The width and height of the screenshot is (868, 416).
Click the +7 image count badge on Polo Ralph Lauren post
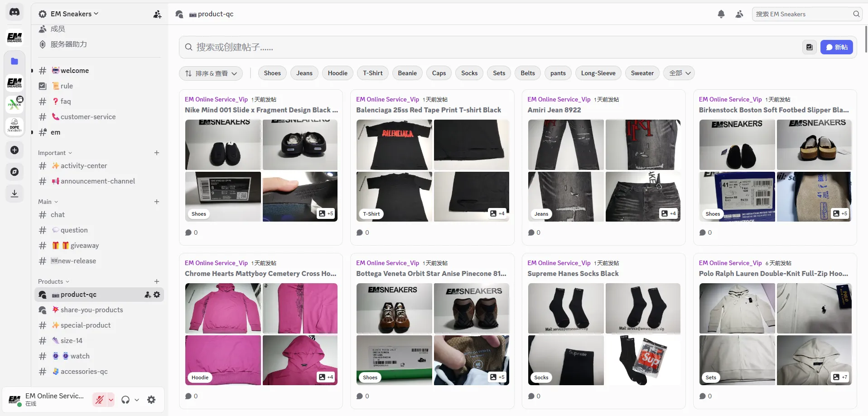click(840, 377)
